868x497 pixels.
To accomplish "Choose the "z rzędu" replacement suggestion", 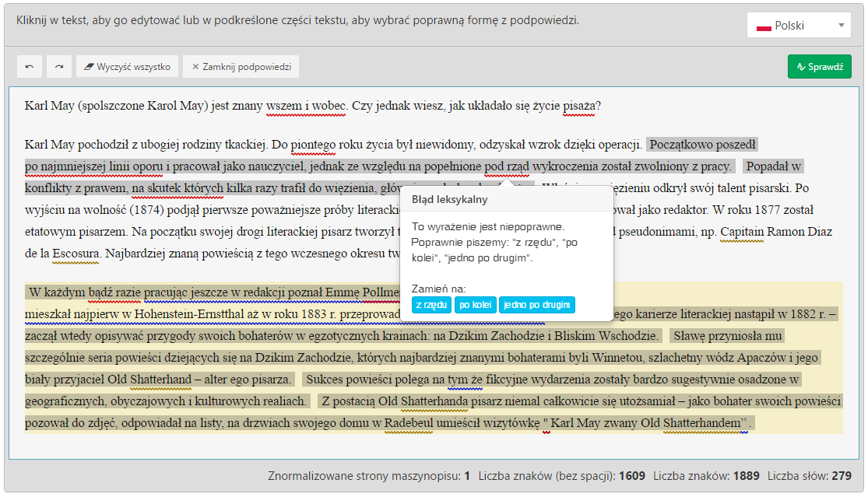I will [x=430, y=305].
